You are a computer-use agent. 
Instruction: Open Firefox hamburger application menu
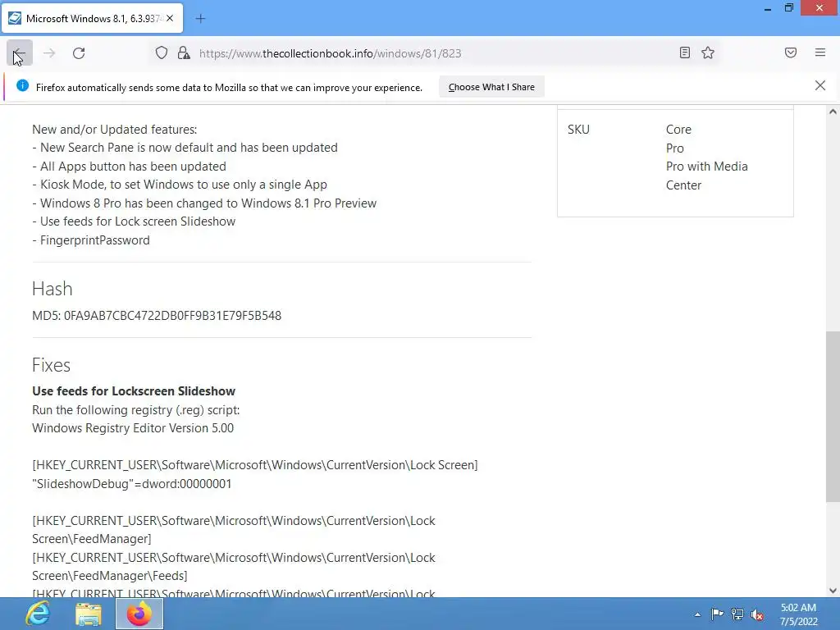point(819,52)
